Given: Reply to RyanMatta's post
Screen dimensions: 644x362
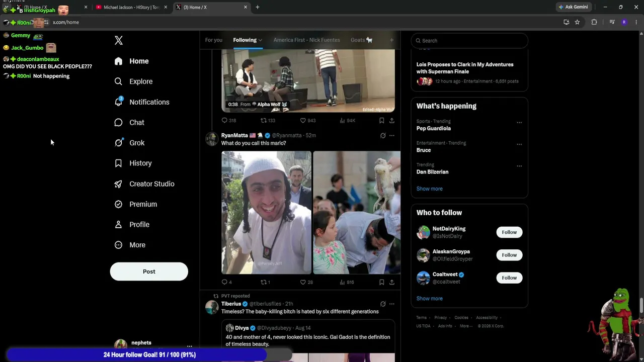Looking at the screenshot, I should coord(227,282).
